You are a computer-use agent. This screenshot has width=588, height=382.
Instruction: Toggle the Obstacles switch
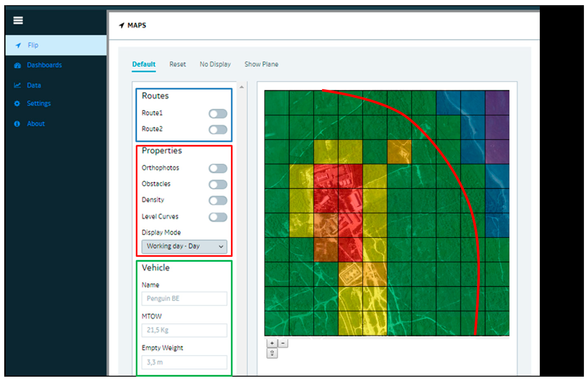218,184
